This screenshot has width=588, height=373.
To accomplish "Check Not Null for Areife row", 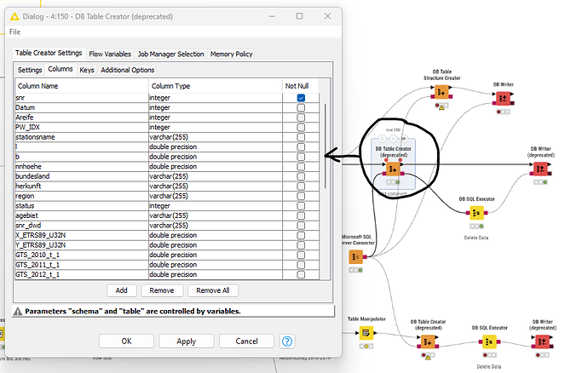I will (301, 118).
